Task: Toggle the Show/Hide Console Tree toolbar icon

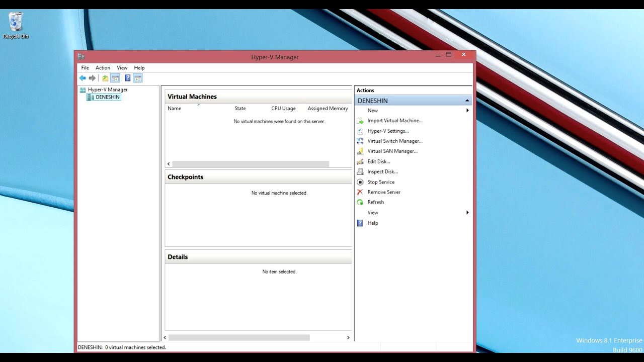Action: point(115,78)
